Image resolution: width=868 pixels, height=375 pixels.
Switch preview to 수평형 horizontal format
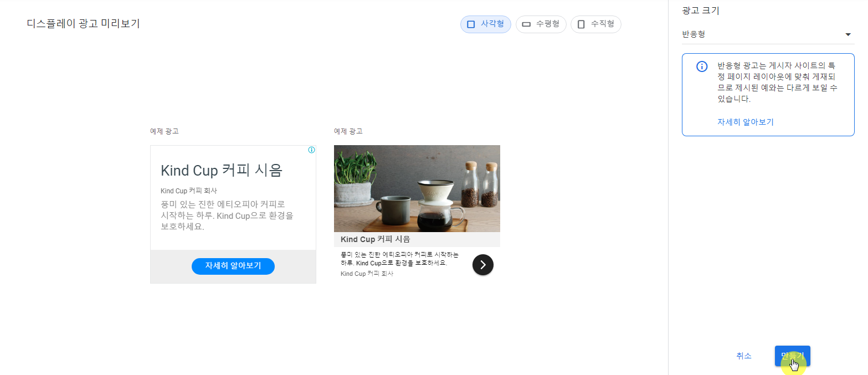click(541, 24)
